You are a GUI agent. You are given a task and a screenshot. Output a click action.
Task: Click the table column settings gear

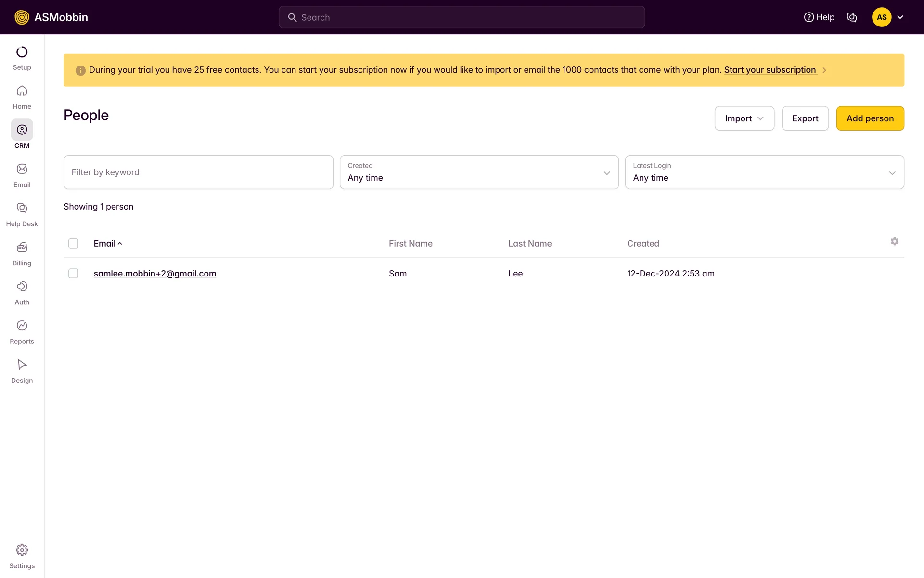(x=894, y=241)
